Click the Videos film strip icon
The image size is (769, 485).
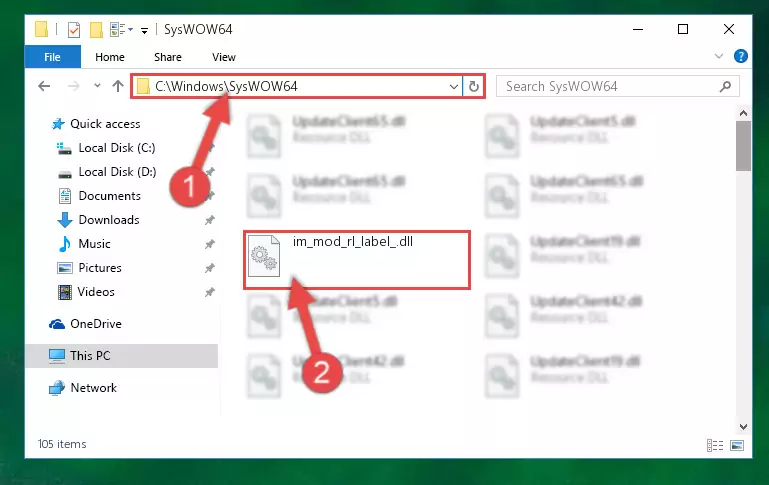(65, 292)
